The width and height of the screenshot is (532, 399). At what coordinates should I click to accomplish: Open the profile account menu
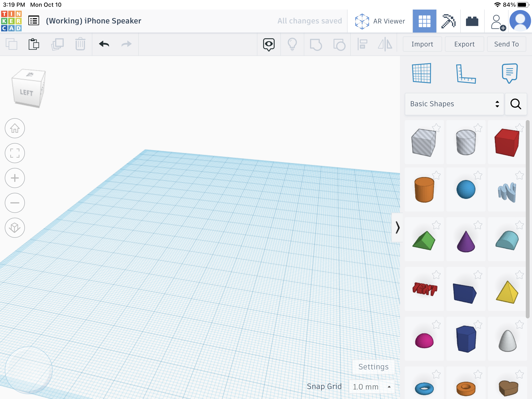point(520,21)
